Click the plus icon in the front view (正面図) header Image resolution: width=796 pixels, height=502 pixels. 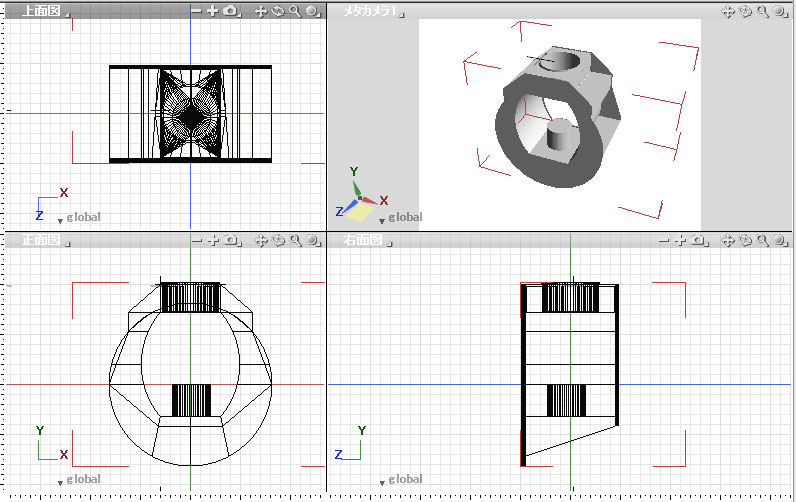pos(212,240)
